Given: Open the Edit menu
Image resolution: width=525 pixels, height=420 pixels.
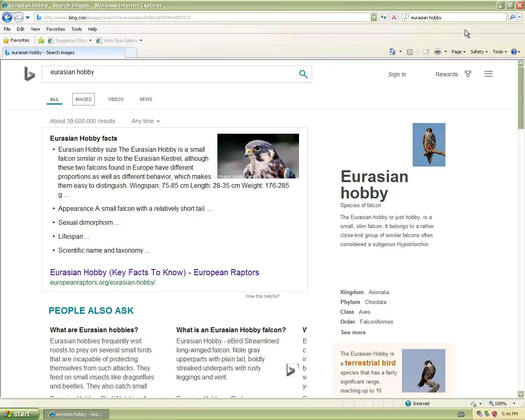Looking at the screenshot, I should pos(21,29).
